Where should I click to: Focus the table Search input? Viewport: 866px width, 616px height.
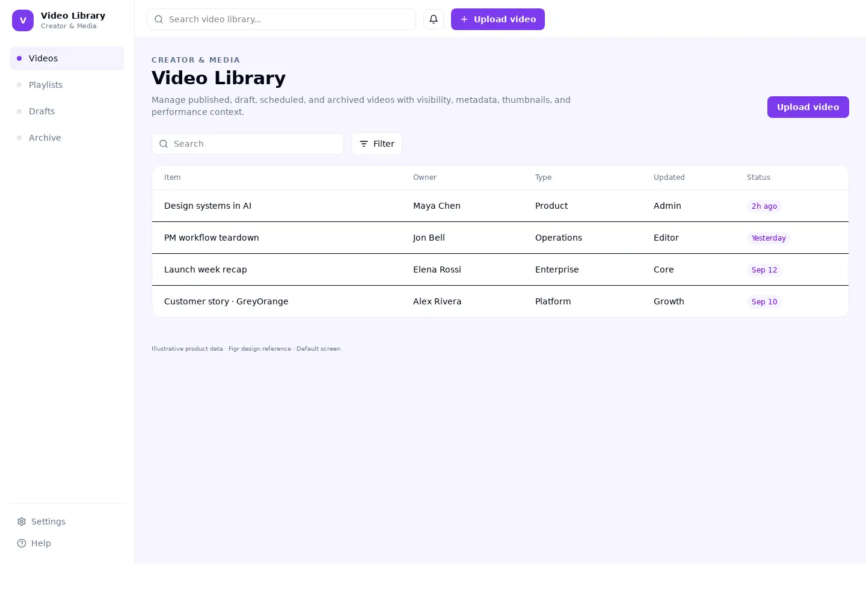tap(248, 144)
